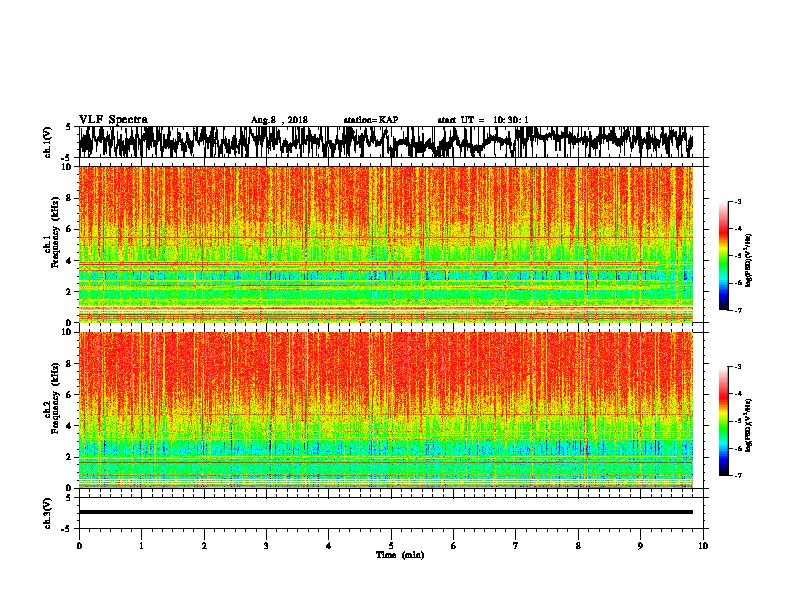Select the "start UT = 10:30: 1" text
The height and width of the screenshot is (612, 792).
[x=483, y=120]
